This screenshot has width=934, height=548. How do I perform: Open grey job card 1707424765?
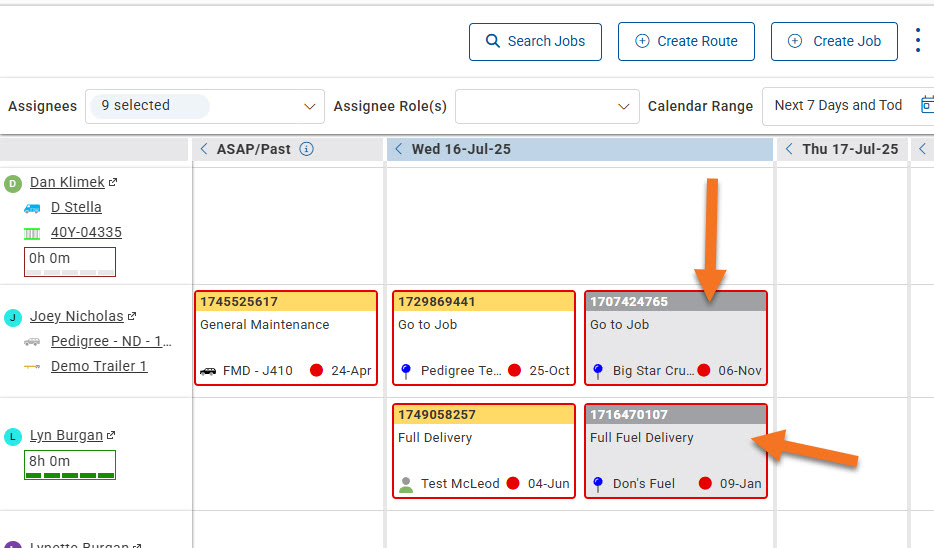(676, 338)
